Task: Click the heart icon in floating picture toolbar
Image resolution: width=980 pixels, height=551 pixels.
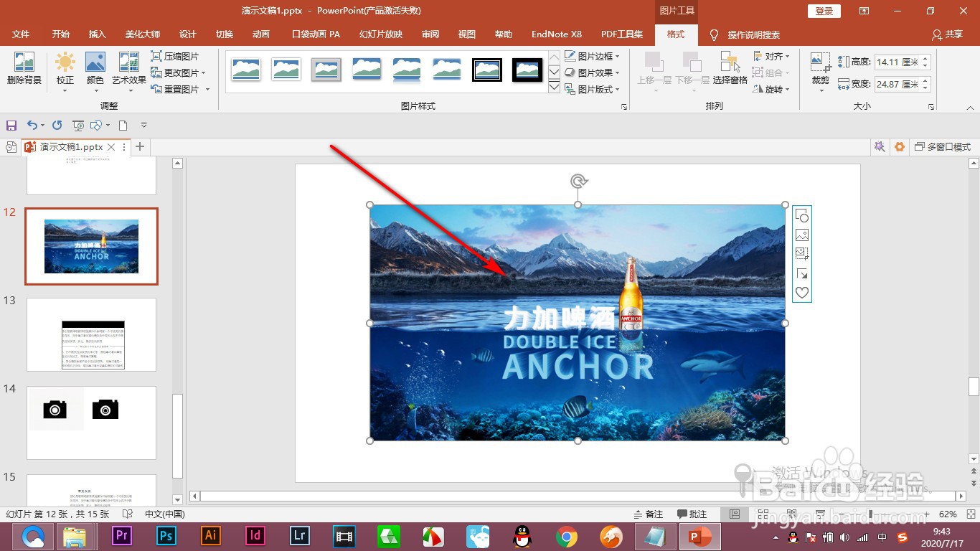Action: (x=802, y=293)
